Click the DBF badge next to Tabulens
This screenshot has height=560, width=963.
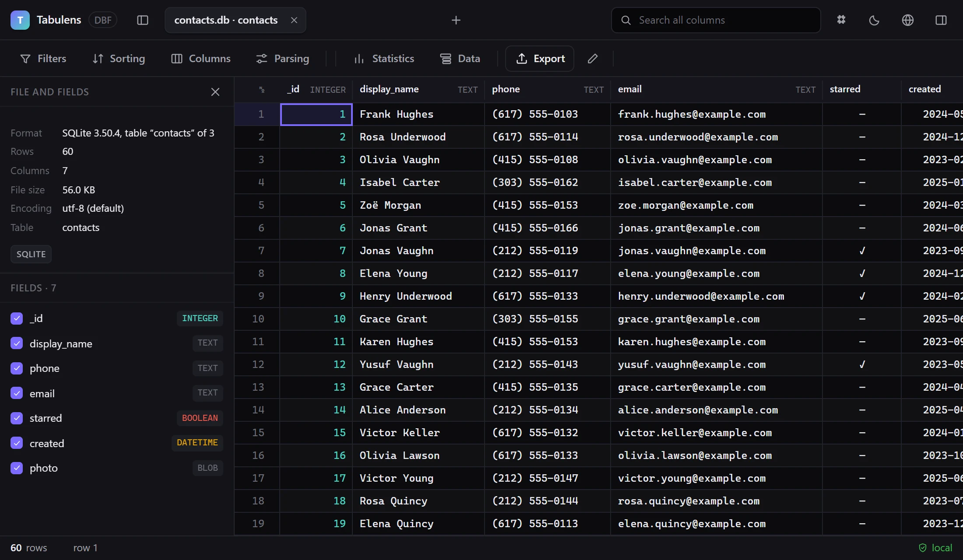tap(103, 20)
